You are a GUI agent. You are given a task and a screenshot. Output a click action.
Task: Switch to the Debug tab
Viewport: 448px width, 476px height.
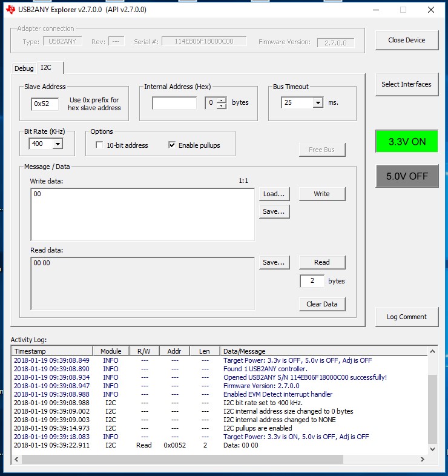point(24,68)
